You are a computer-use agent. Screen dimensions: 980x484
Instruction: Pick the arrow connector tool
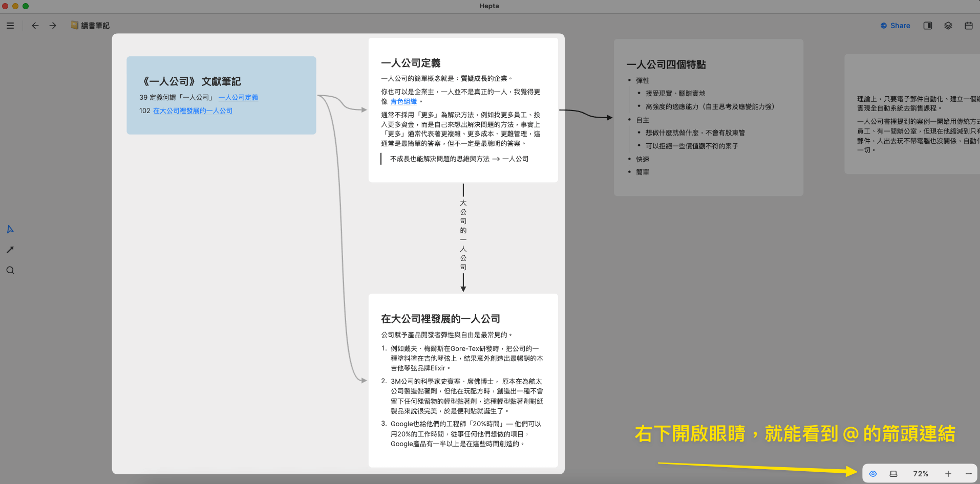click(10, 250)
